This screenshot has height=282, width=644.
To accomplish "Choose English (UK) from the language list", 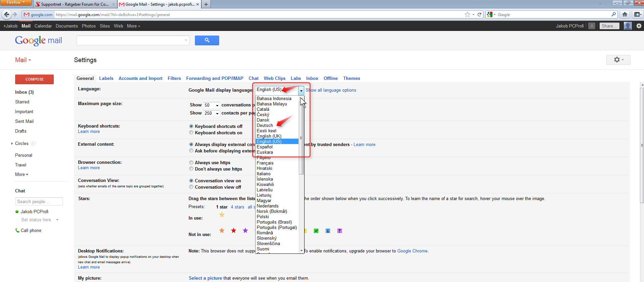I will pyautogui.click(x=269, y=136).
